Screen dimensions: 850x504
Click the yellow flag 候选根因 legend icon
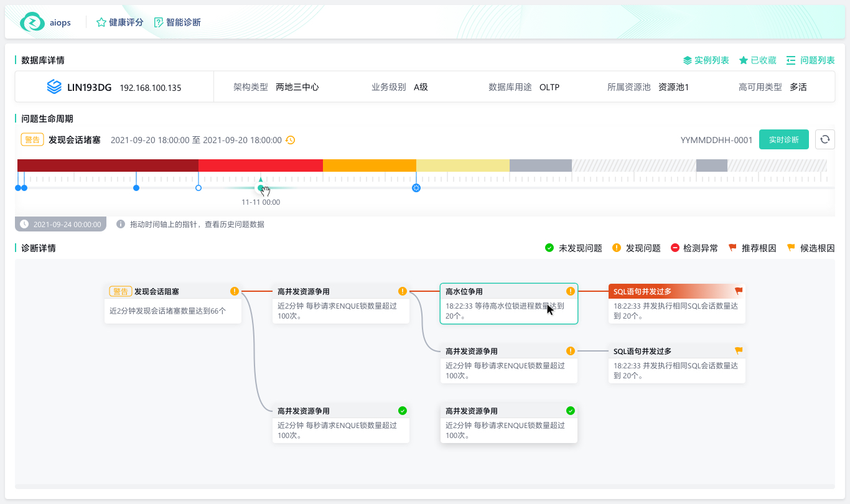(x=792, y=248)
